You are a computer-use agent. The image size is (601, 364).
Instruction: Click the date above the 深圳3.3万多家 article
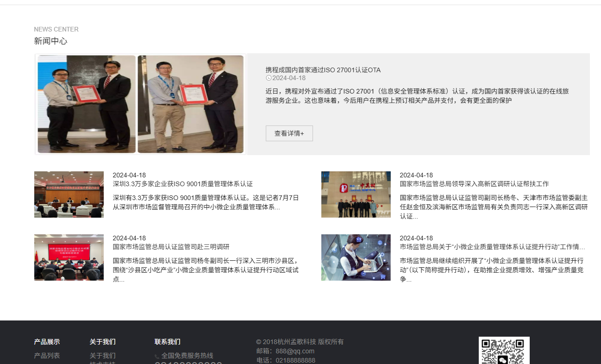coord(129,175)
